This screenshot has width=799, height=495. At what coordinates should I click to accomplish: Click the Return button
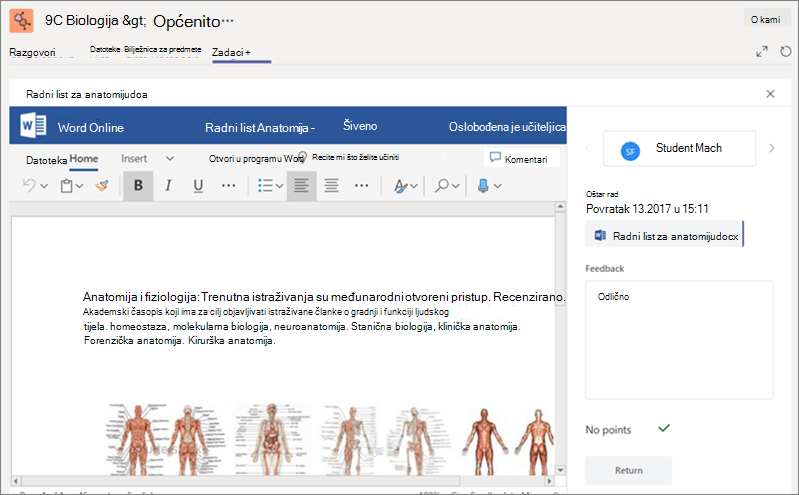[x=628, y=471]
